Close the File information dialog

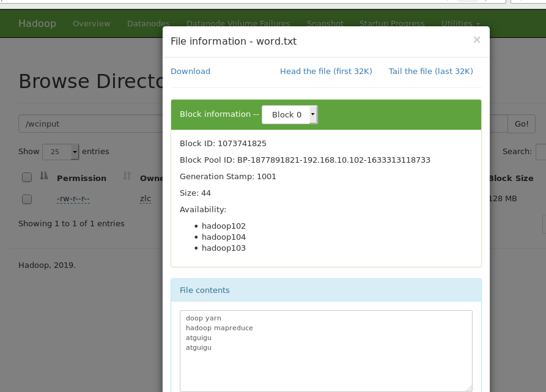click(477, 40)
